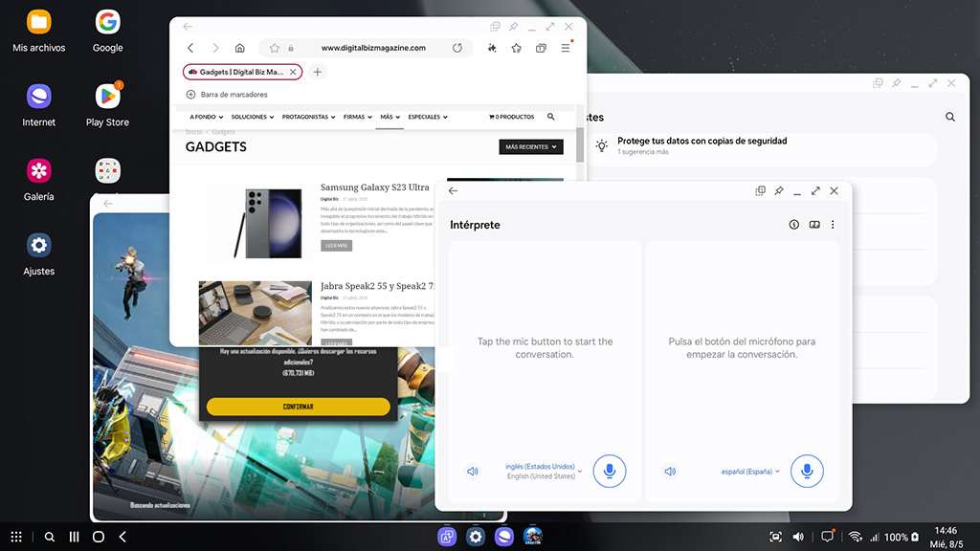Click Barra de marcadores add item
The width and height of the screenshot is (980, 551).
(226, 95)
